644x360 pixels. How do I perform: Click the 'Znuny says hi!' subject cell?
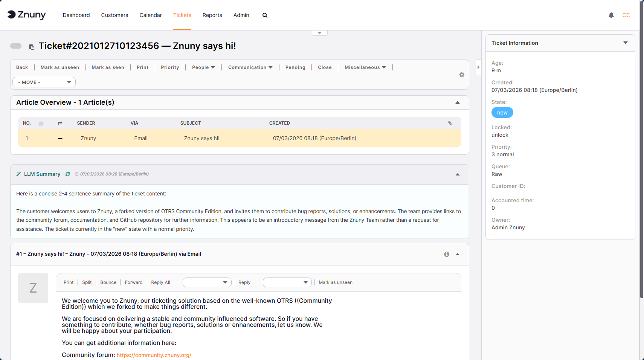202,138
